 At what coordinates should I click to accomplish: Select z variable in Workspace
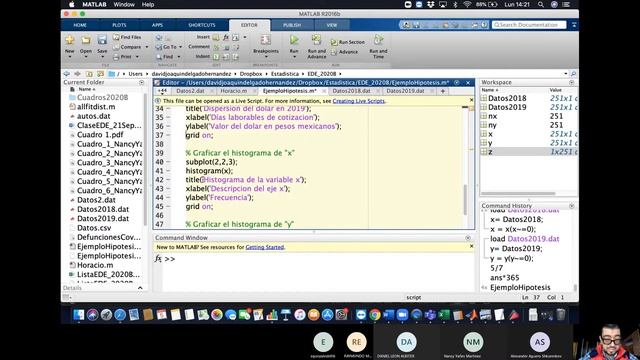point(528,152)
